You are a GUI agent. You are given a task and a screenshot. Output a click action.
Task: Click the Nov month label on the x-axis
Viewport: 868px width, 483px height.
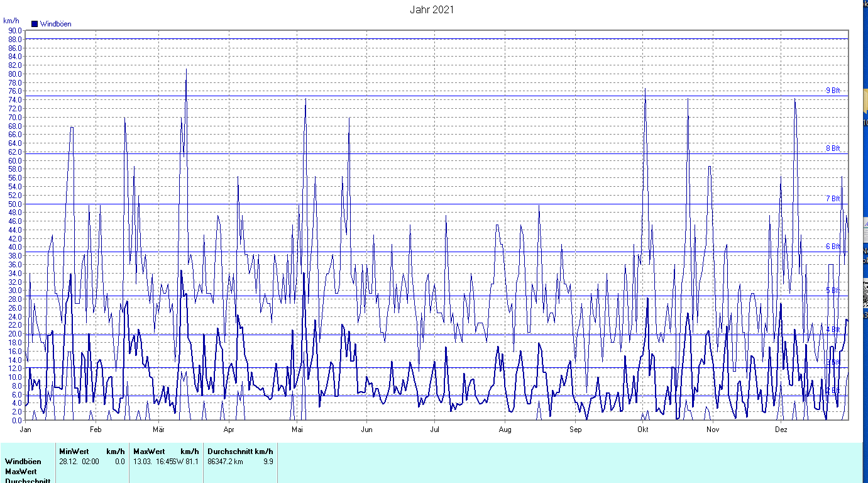(713, 430)
